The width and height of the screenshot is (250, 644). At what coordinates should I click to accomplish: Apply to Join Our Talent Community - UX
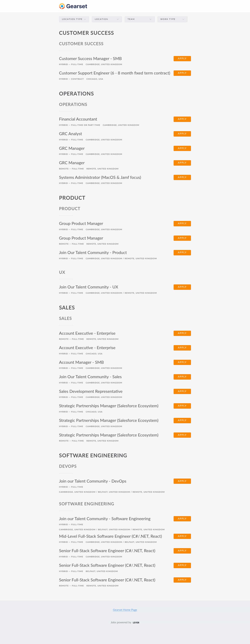point(182,287)
